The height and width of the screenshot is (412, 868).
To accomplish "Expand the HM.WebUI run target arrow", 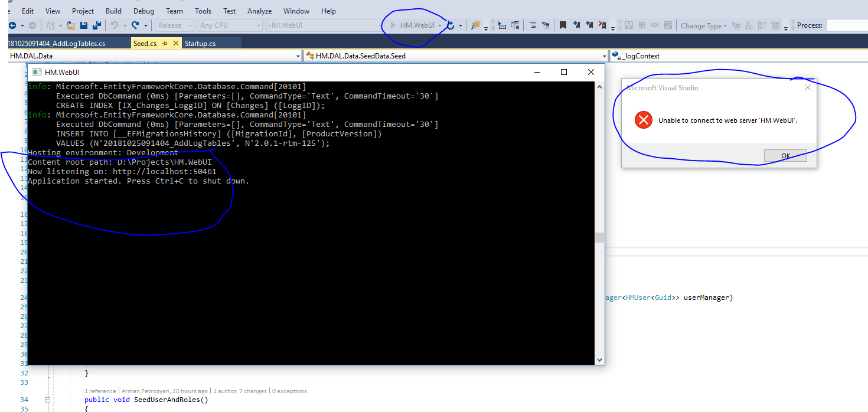I will tap(440, 25).
